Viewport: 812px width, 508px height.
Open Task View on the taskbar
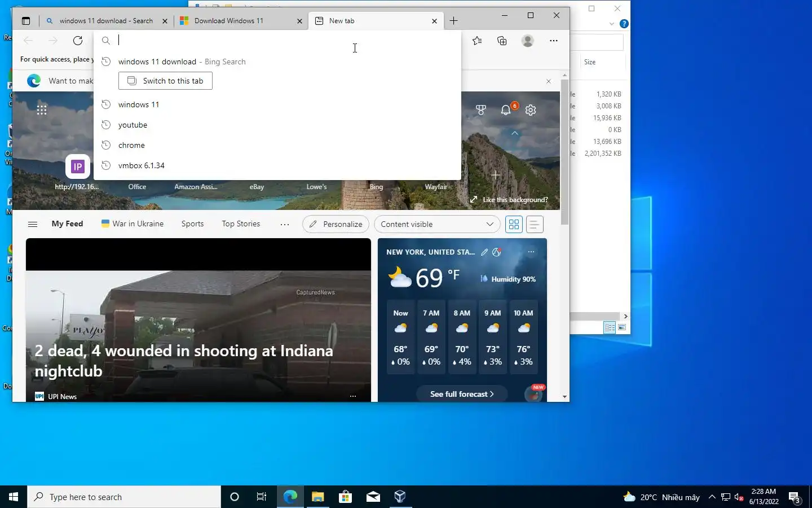pos(262,497)
